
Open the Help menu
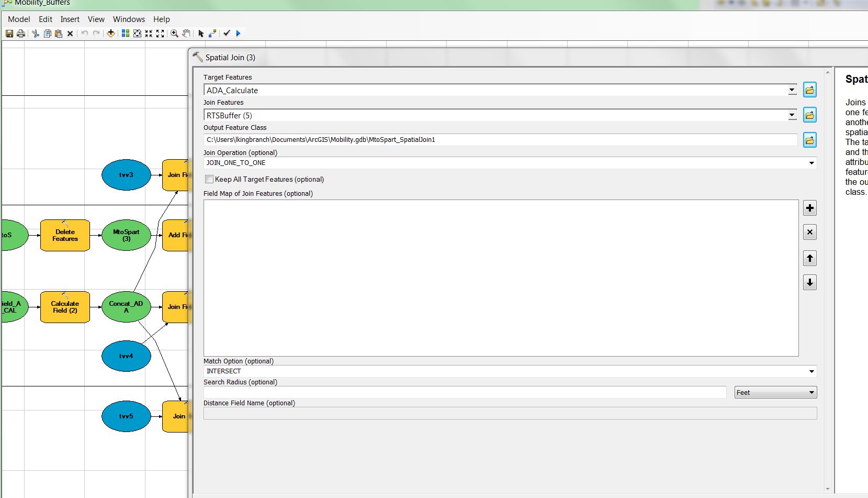(162, 19)
